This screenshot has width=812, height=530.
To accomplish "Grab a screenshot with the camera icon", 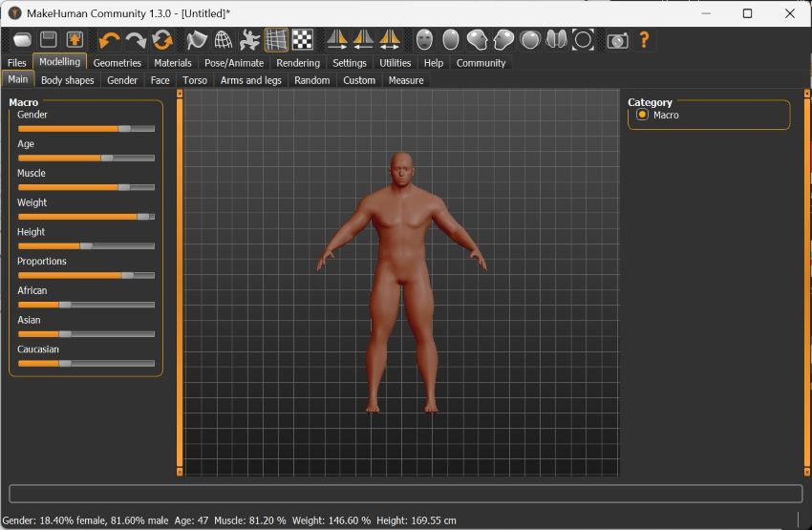I will pos(618,40).
